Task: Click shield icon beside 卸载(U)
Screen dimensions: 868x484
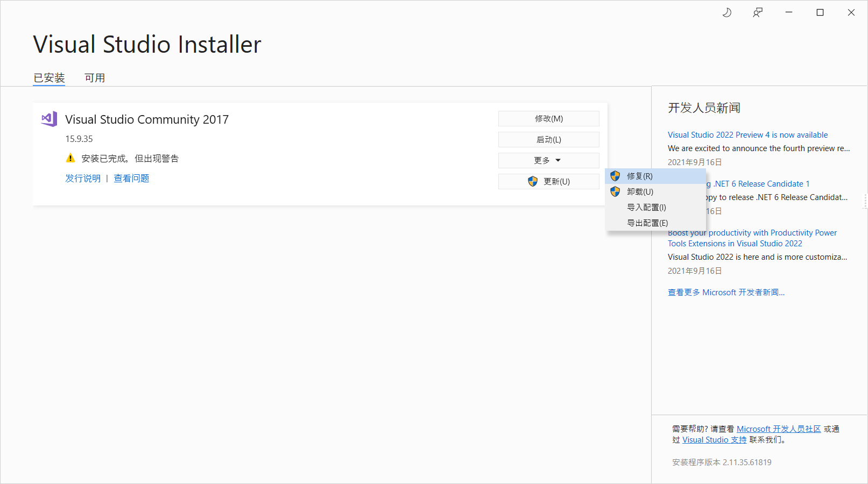Action: [615, 191]
